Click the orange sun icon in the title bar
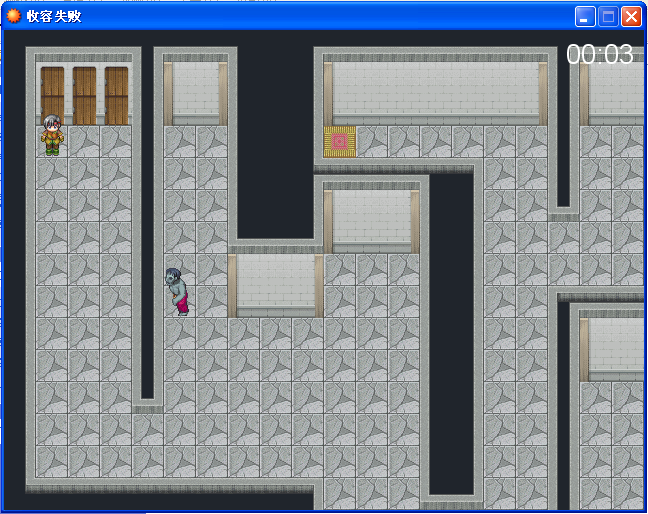Image resolution: width=648 pixels, height=514 pixels. (14, 16)
